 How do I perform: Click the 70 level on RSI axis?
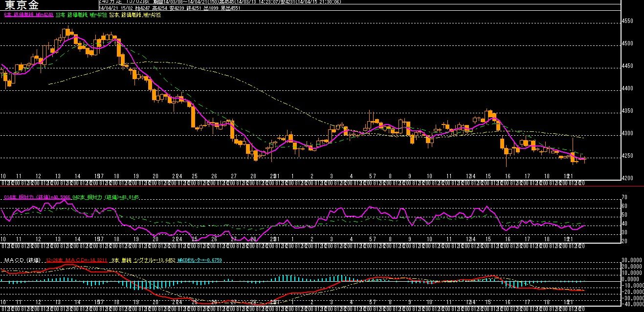tap(624, 197)
